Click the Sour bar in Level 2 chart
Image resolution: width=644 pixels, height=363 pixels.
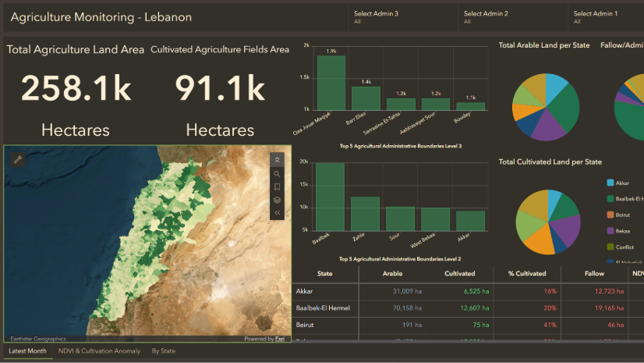point(400,219)
